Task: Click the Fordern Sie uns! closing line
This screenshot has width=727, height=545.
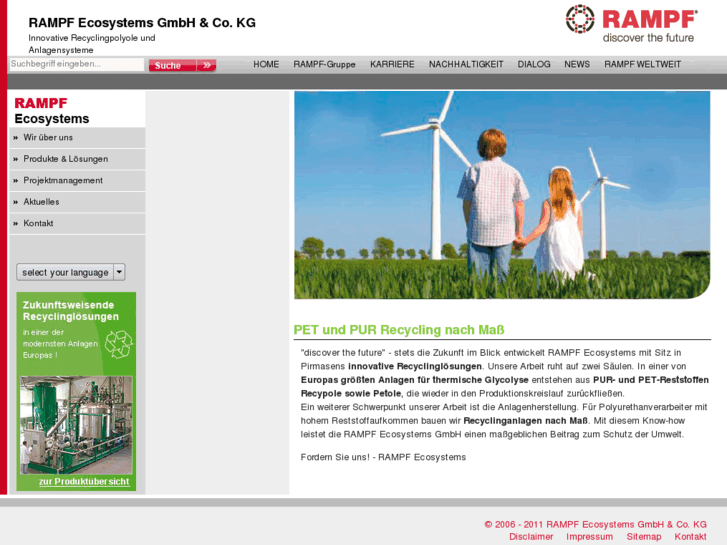Action: coord(383,457)
